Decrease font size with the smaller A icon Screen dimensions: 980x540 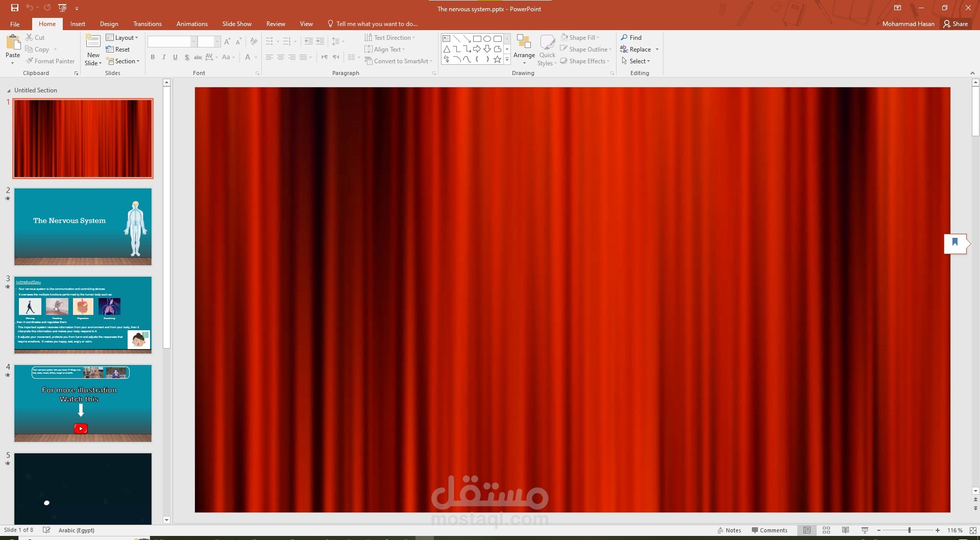pos(238,41)
